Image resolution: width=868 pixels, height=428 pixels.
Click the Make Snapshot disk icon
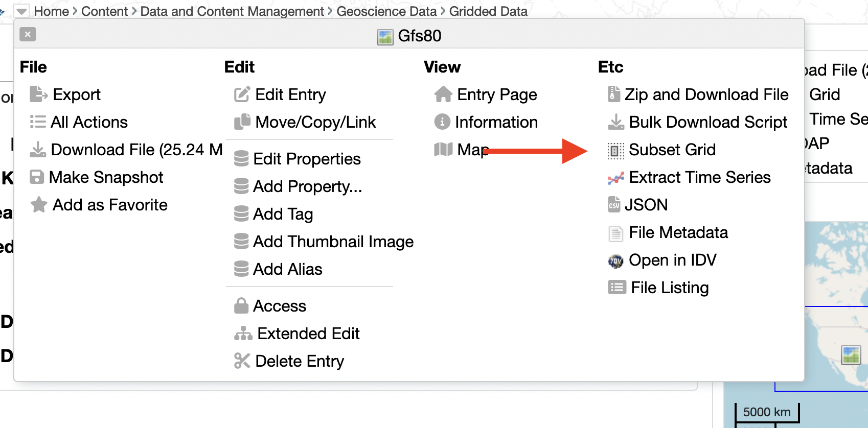37,177
